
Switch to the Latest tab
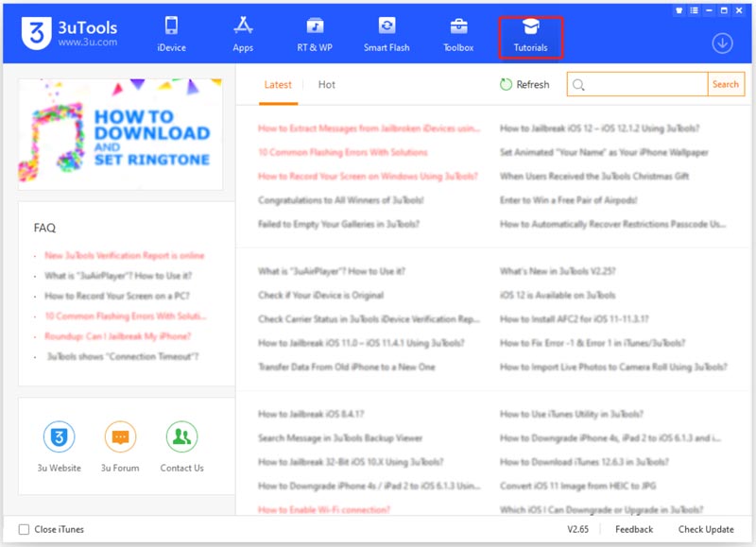pyautogui.click(x=278, y=85)
